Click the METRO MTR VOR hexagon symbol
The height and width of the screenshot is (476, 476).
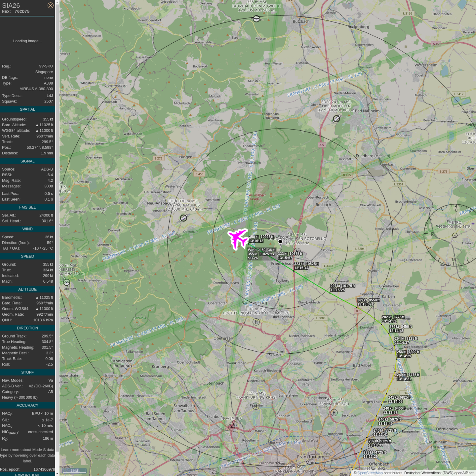(455, 235)
